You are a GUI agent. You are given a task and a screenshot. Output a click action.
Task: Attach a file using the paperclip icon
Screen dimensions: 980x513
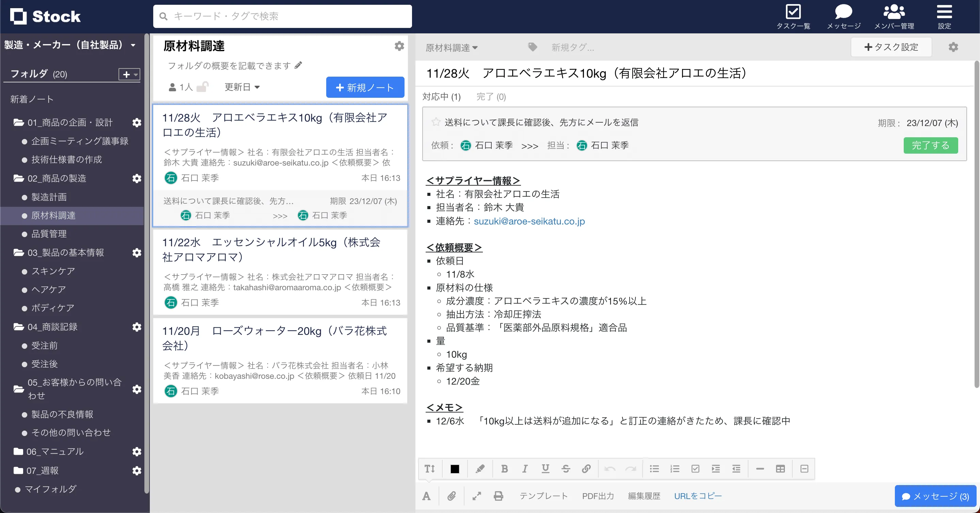point(452,496)
